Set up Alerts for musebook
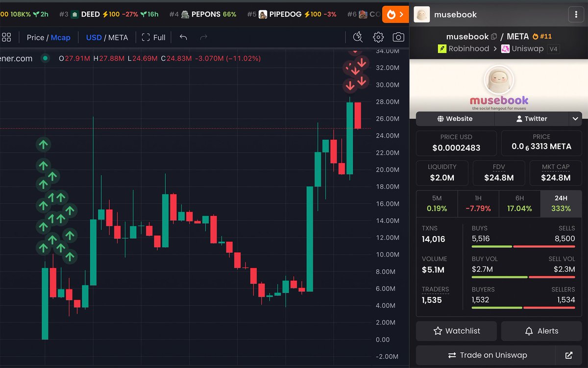588x368 pixels. click(x=541, y=331)
